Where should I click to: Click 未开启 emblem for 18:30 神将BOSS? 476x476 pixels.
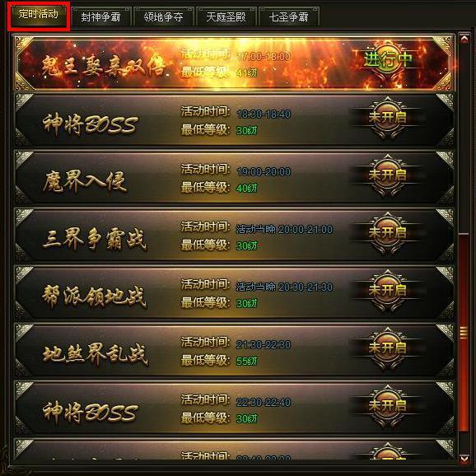(387, 118)
